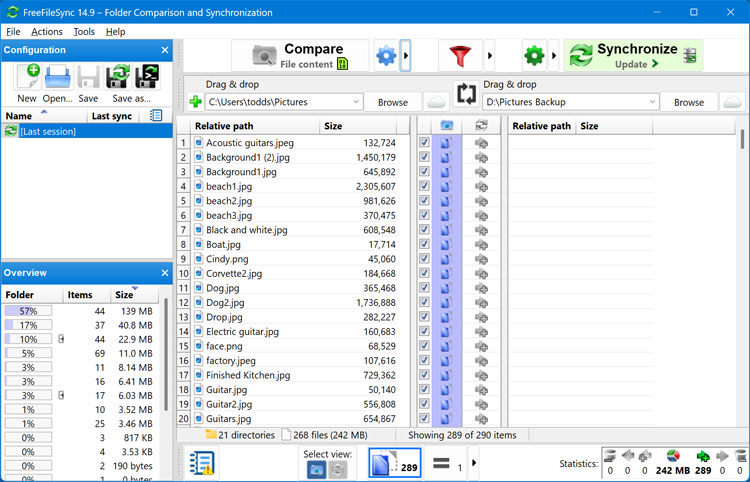
Task: Uncheck the Dog.jpg row checkbox
Action: click(424, 288)
